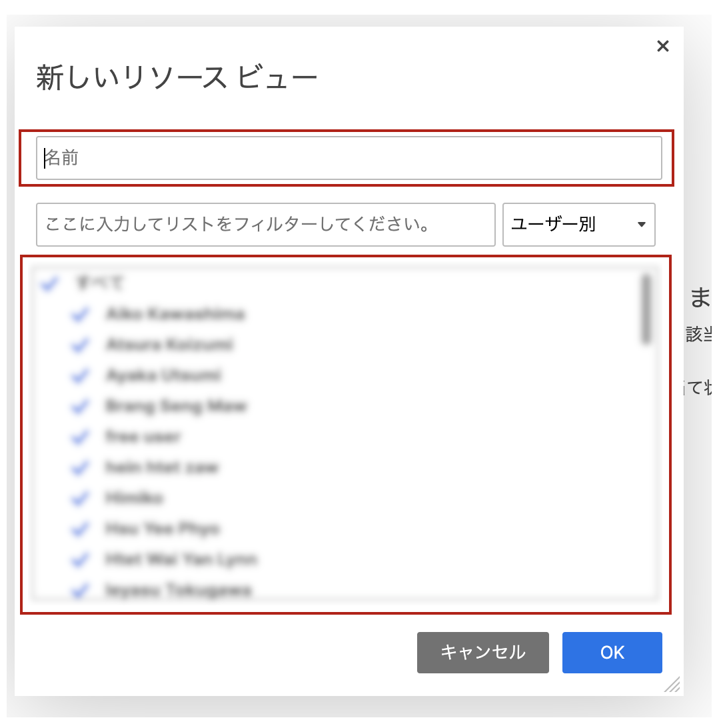Toggle the すべて select-all checkmark
Screen dimensions: 713x728
49,283
